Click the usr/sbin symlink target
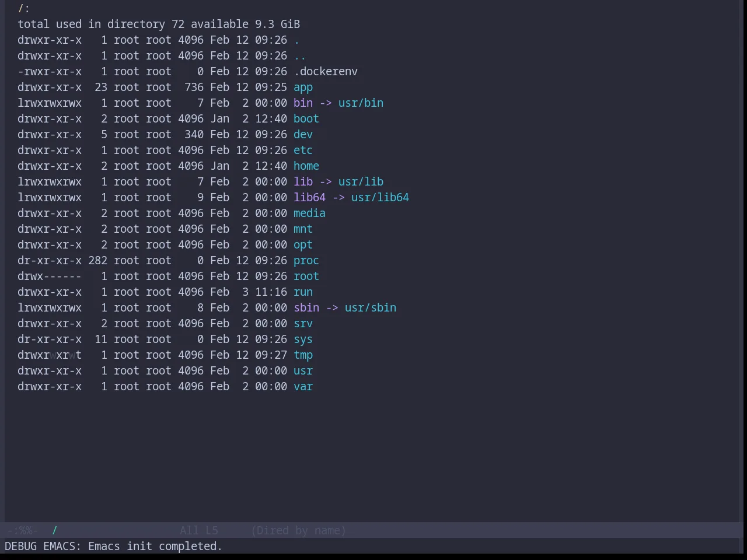747x560 pixels. pyautogui.click(x=370, y=308)
